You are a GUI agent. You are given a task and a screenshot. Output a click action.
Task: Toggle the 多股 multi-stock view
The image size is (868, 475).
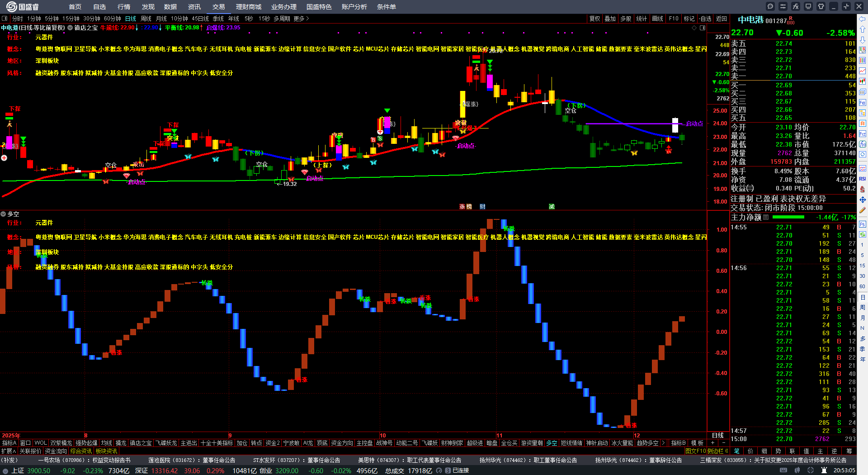626,19
